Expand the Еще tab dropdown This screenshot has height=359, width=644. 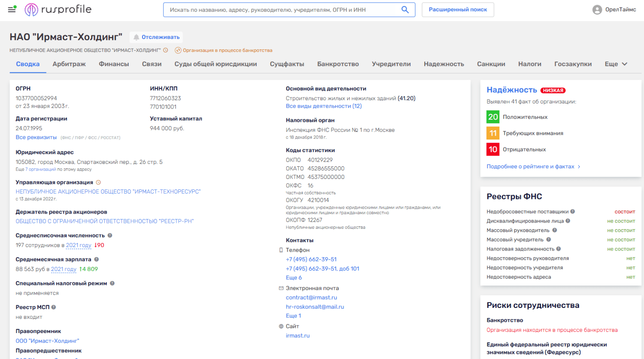pos(616,64)
